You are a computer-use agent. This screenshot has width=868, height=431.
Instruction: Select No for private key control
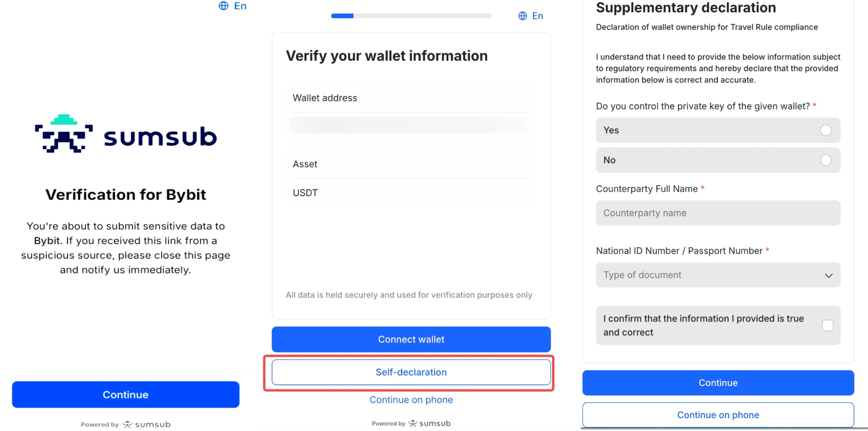tap(825, 160)
